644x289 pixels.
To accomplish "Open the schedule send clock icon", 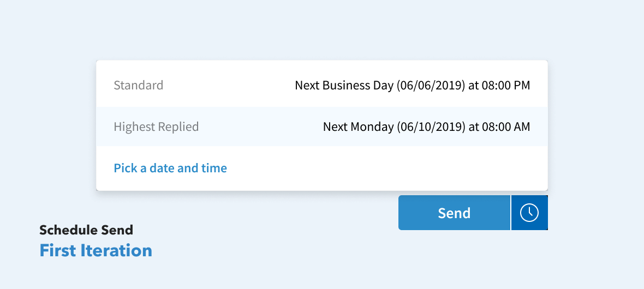I will [529, 213].
